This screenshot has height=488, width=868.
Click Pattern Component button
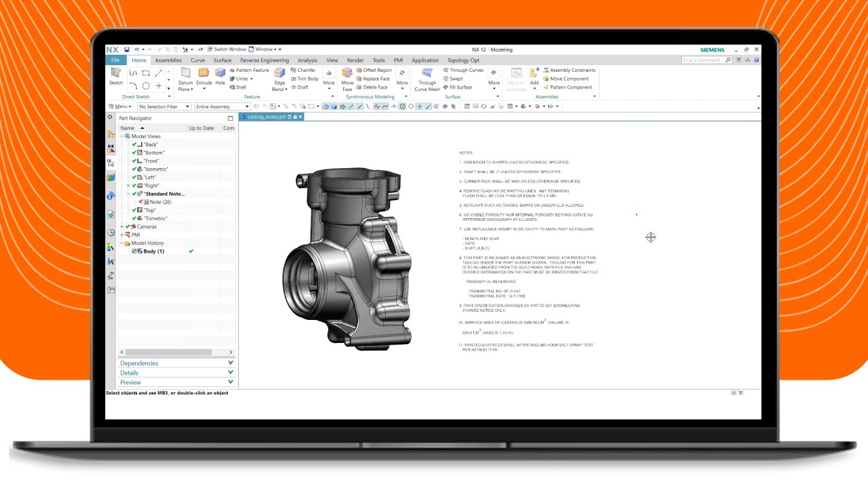point(567,87)
